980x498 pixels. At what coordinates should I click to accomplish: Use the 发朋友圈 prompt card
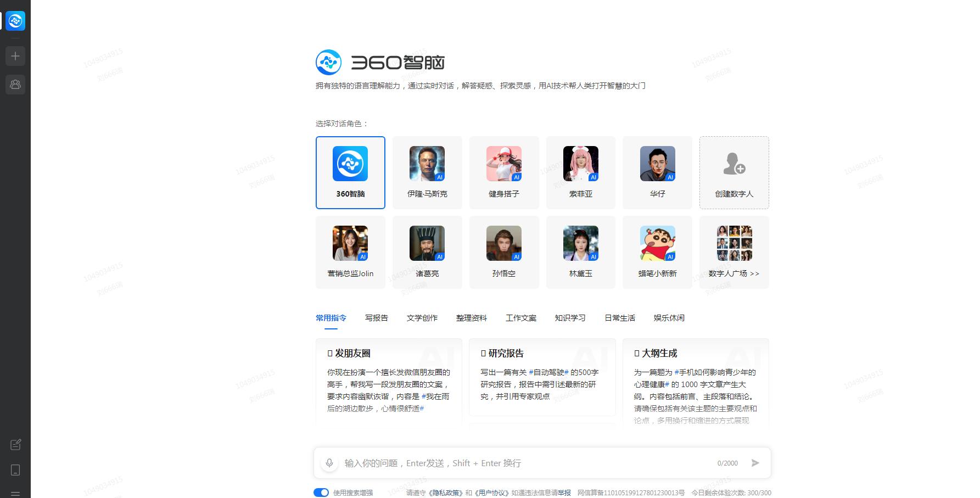coord(389,382)
